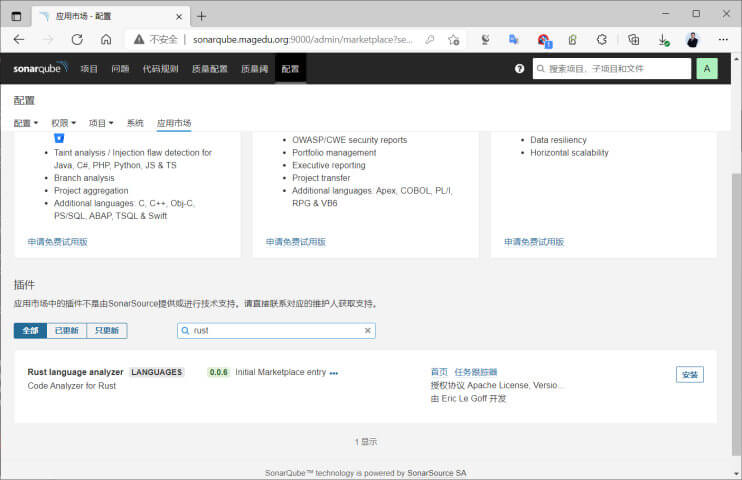Open the 质量阈 navigation item
The image size is (742, 480).
point(255,69)
